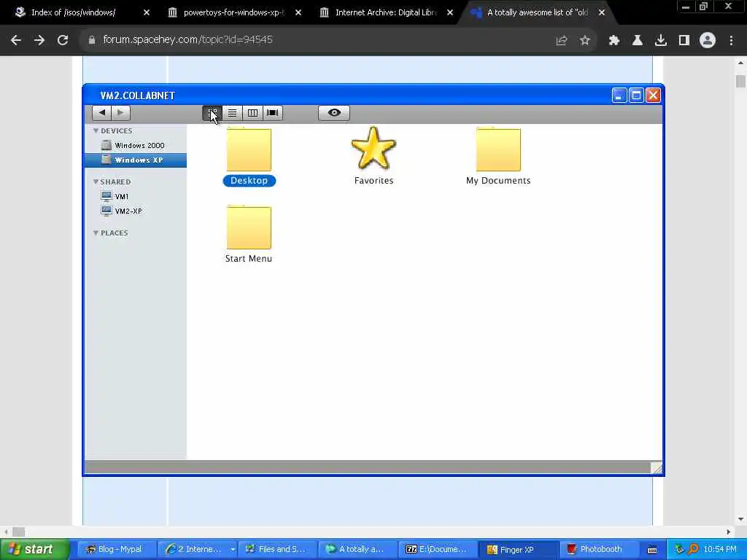Click the Quick Look eye button
747x560 pixels.
[x=334, y=113]
